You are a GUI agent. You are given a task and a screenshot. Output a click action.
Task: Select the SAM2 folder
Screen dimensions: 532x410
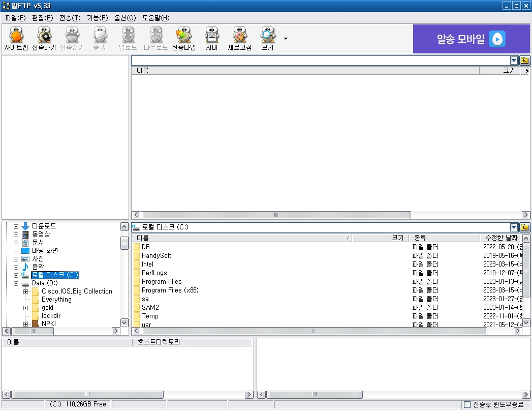[x=150, y=307]
